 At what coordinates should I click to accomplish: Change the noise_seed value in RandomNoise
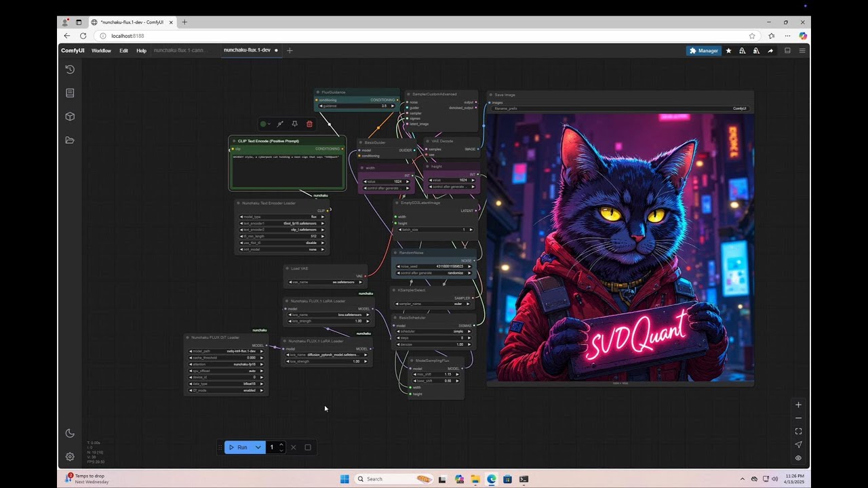pos(434,266)
